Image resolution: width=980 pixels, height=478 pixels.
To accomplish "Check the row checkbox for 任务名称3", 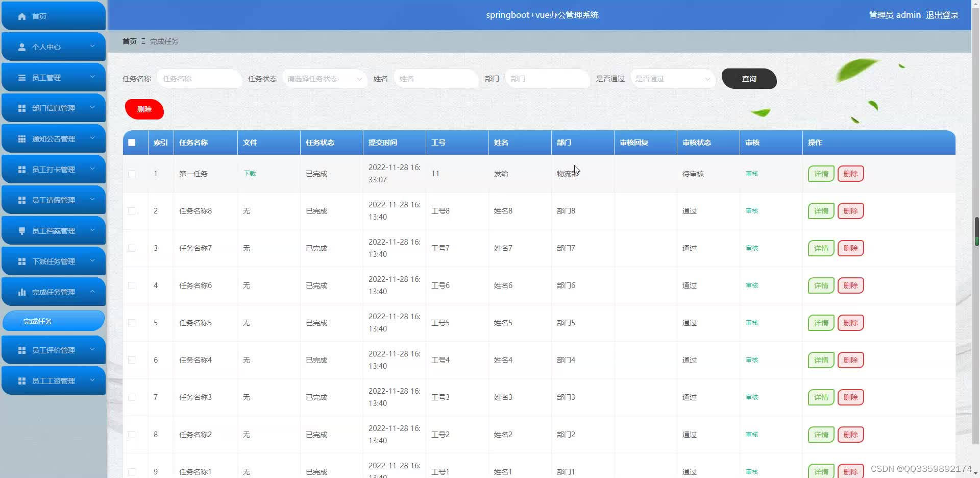I will coord(132,397).
